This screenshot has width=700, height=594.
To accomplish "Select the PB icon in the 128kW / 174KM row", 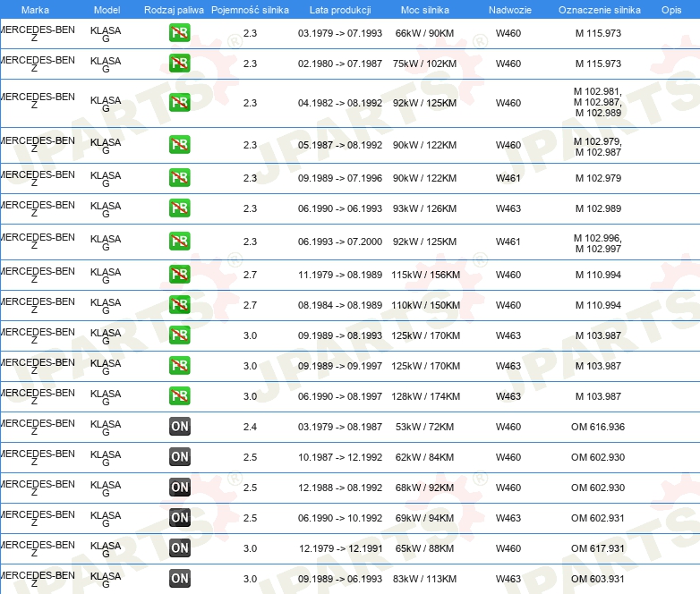I will coord(179,396).
